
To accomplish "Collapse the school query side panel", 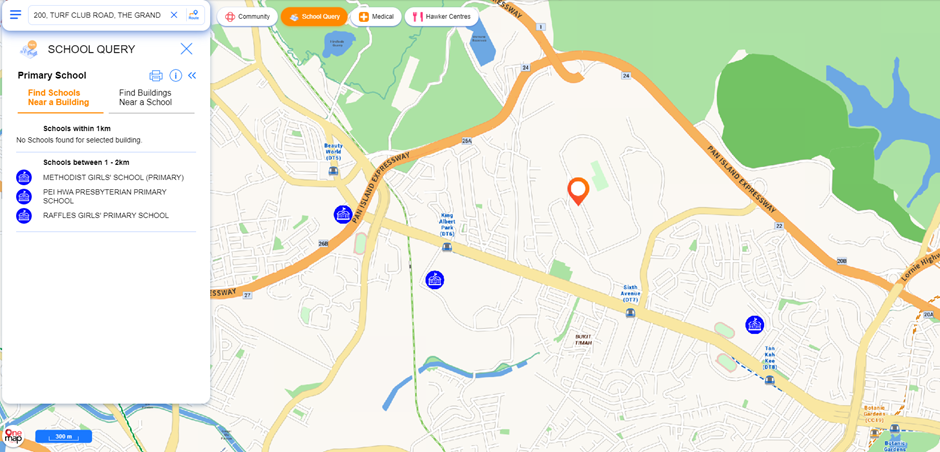I will [x=192, y=76].
